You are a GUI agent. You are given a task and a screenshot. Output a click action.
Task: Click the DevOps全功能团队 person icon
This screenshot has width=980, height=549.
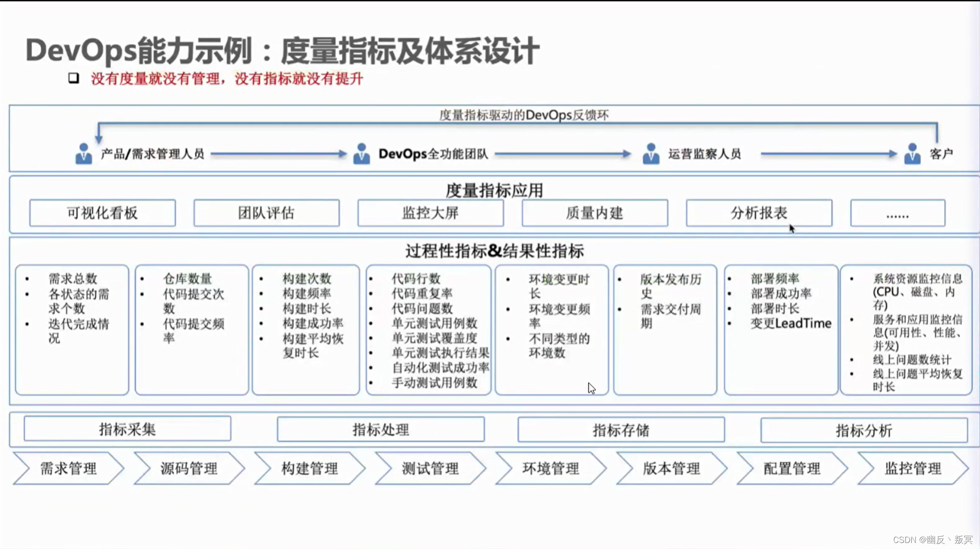tap(361, 154)
